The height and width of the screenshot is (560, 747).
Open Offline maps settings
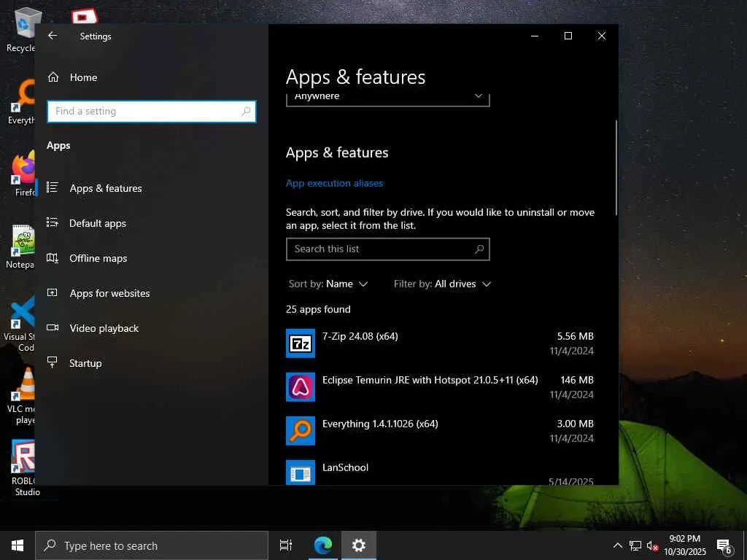[98, 258]
